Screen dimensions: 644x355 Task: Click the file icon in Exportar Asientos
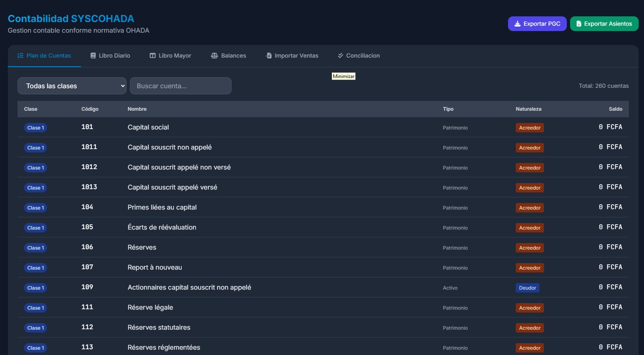point(579,24)
